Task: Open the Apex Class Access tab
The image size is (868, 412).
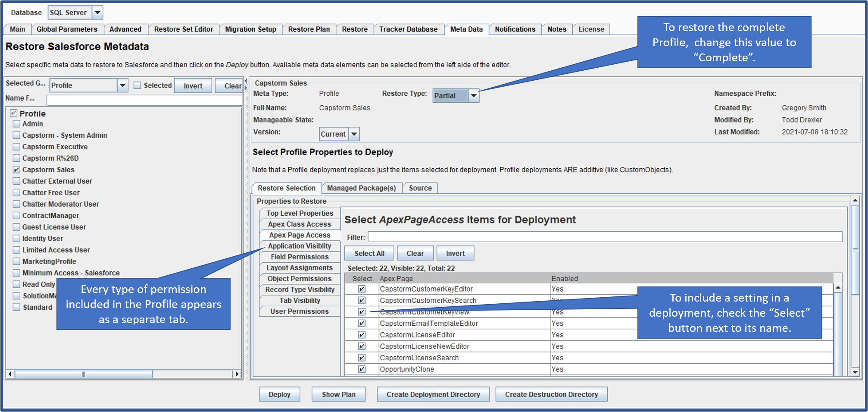Action: coord(300,224)
